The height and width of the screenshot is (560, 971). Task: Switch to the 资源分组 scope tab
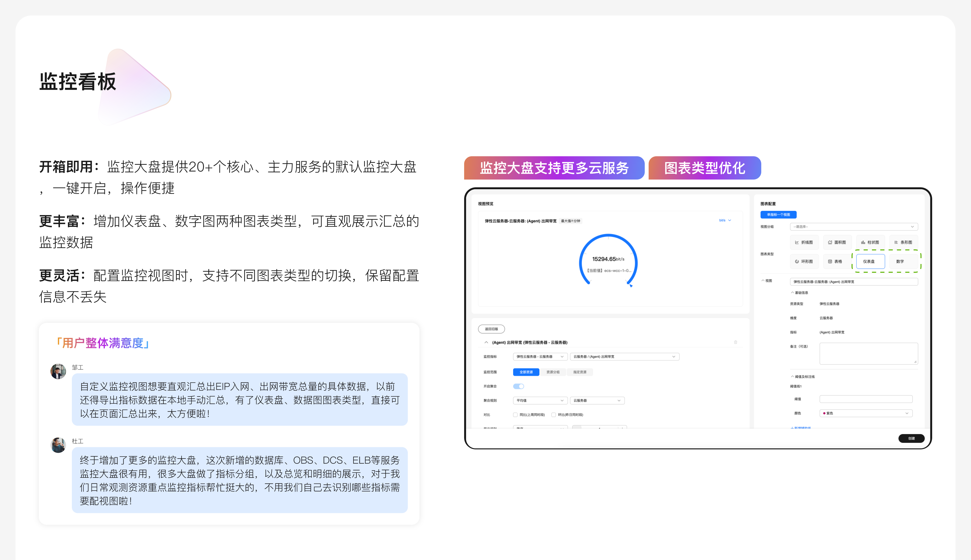553,372
